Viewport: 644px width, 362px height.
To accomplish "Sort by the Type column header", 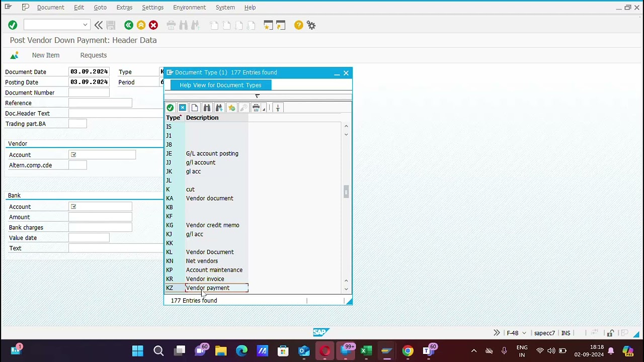I will coord(174,118).
